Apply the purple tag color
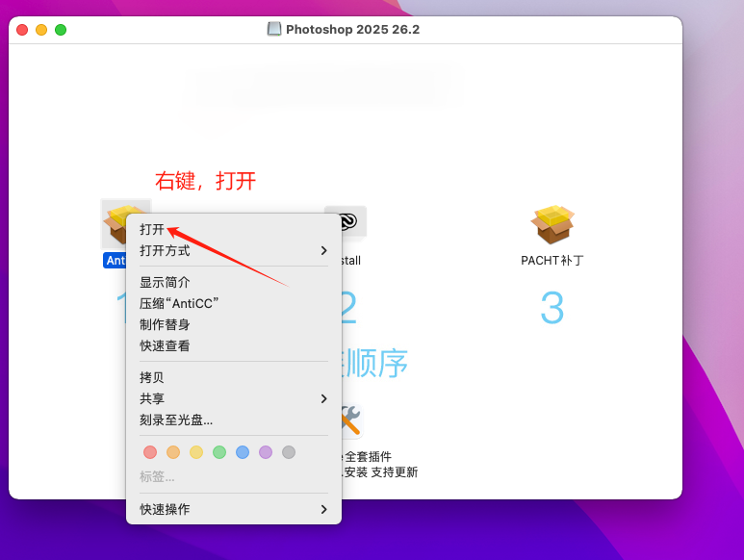This screenshot has width=744, height=560. 266,452
